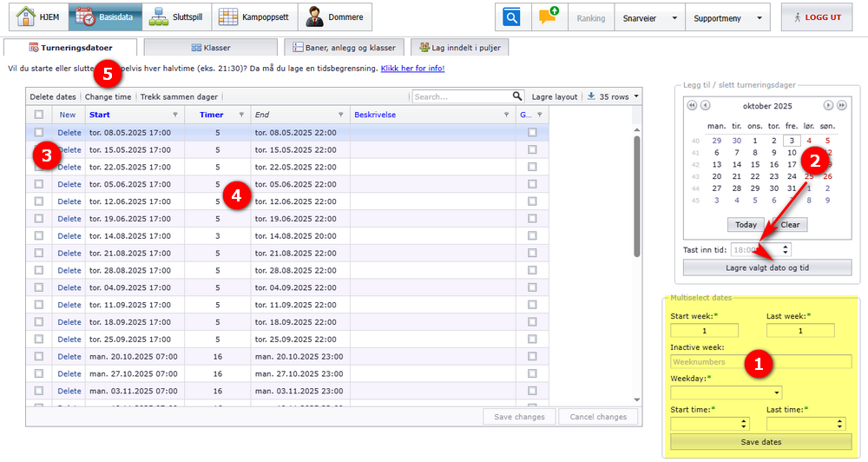The height and width of the screenshot is (462, 868).
Task: Tick the G column checkbox for 22.05.2025
Action: (x=532, y=168)
